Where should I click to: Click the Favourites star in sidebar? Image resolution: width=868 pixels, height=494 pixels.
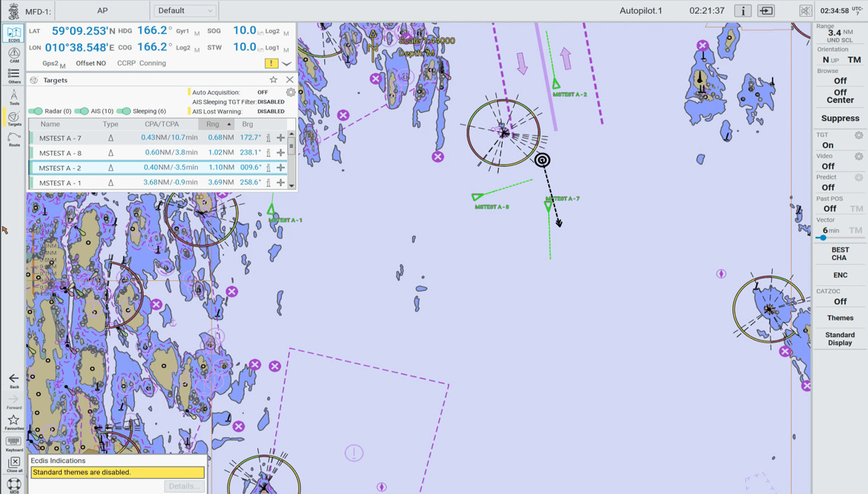[x=14, y=422]
